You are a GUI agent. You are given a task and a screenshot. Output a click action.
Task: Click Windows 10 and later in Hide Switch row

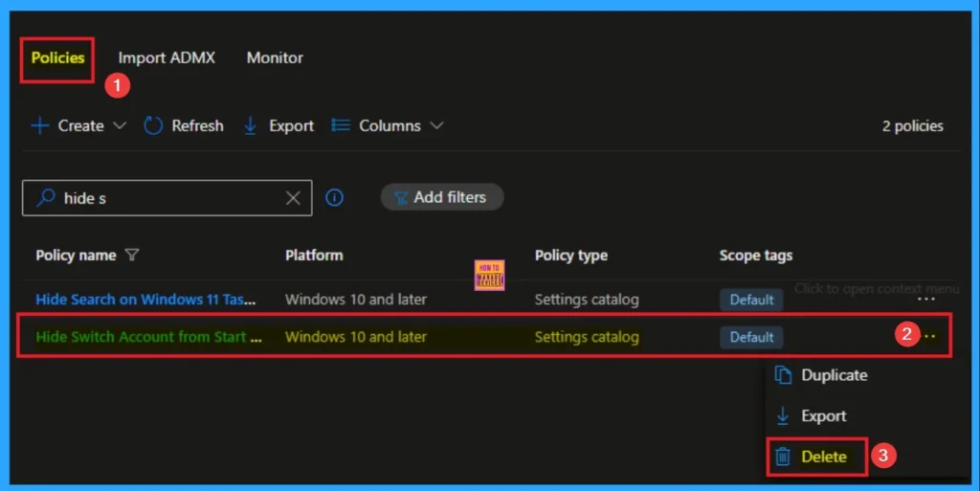click(x=356, y=337)
